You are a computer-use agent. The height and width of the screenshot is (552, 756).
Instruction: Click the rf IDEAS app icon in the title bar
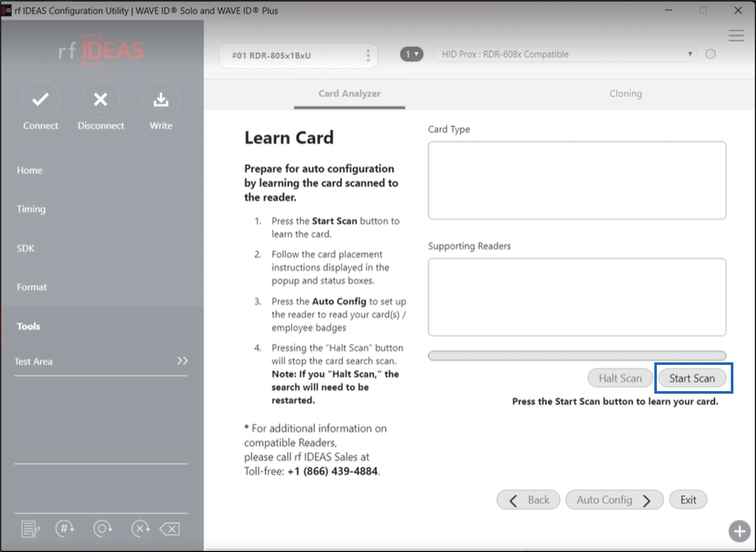(7, 10)
